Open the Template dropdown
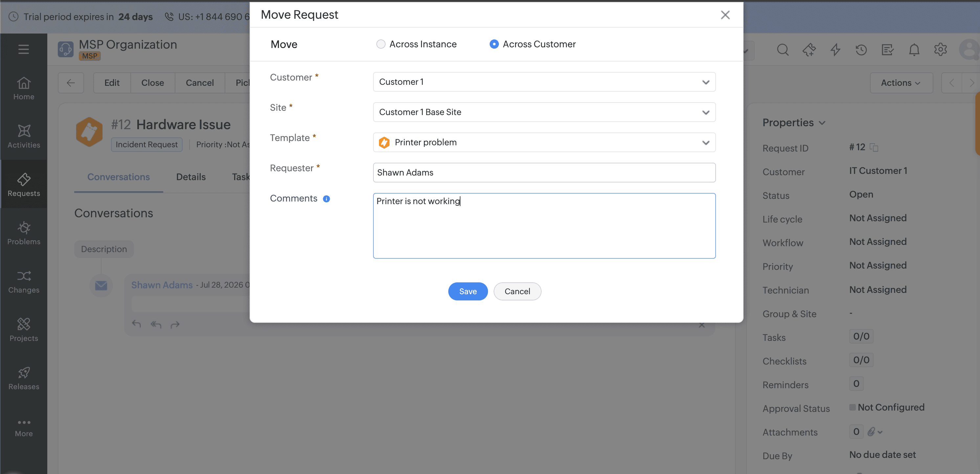 click(544, 142)
